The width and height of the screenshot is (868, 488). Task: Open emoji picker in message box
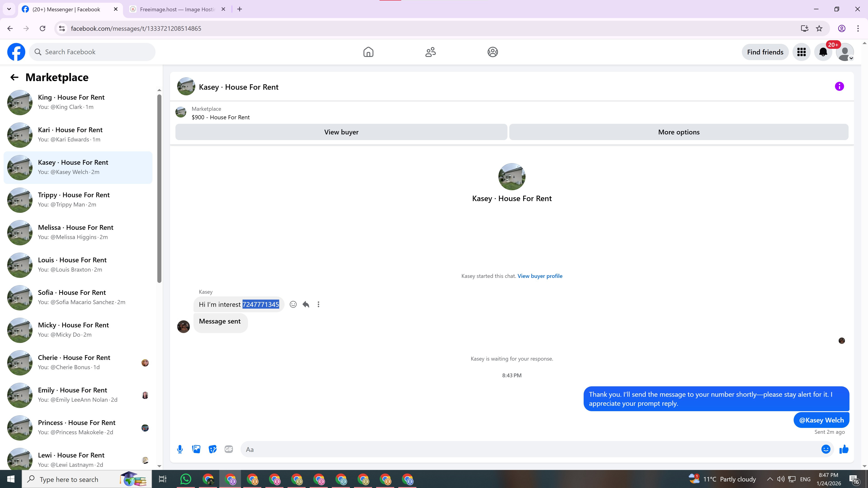click(x=826, y=449)
